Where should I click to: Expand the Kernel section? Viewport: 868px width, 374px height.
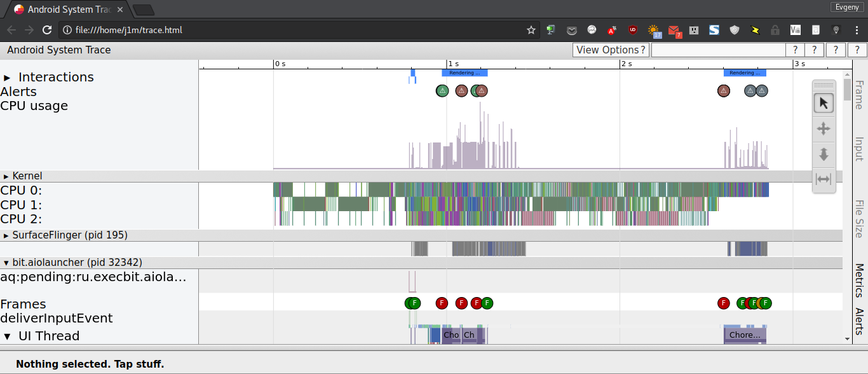pos(6,176)
